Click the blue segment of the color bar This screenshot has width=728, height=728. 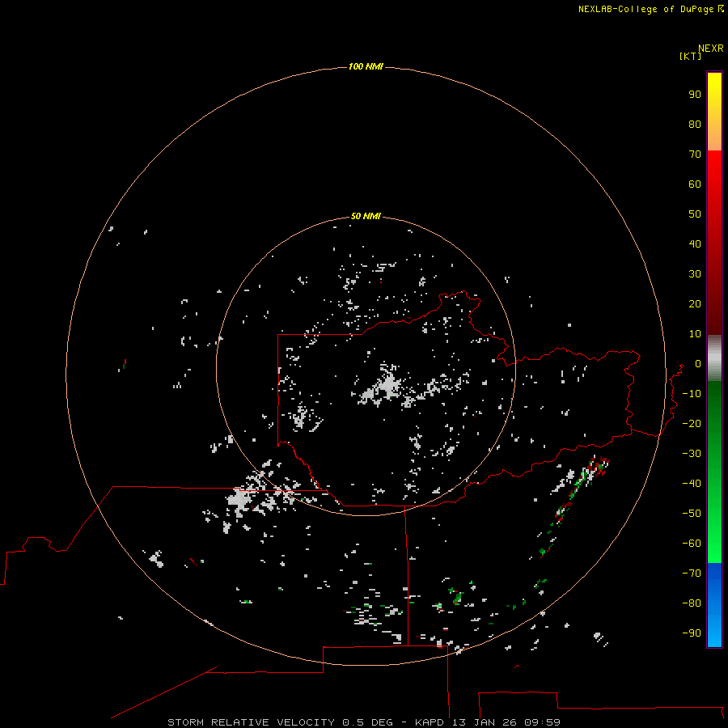point(714,605)
